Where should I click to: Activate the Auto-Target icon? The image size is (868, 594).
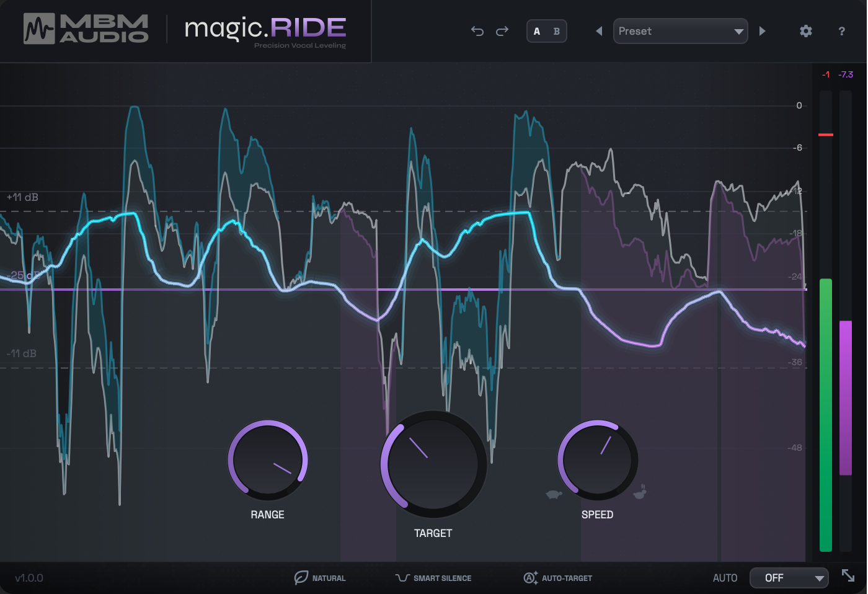529,577
